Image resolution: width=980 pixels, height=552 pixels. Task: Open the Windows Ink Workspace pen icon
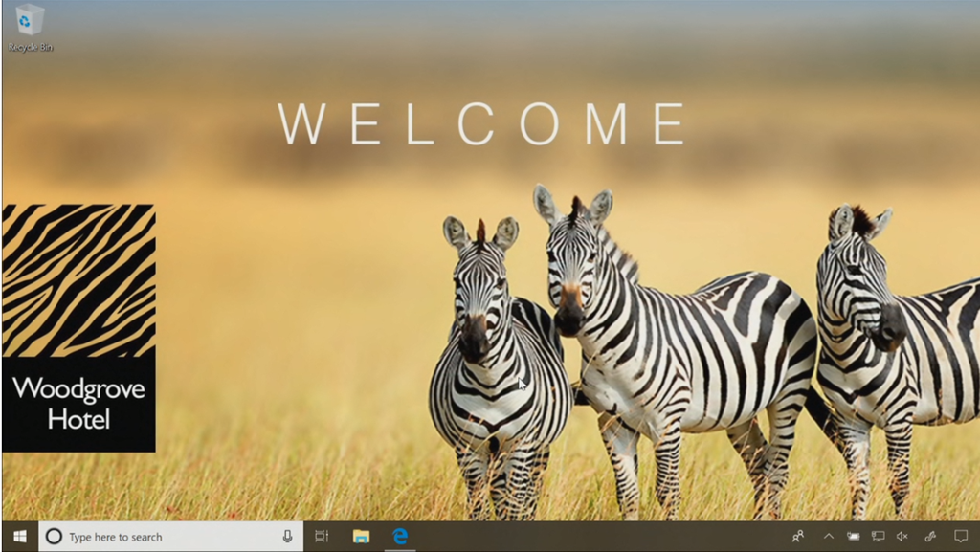click(930, 537)
